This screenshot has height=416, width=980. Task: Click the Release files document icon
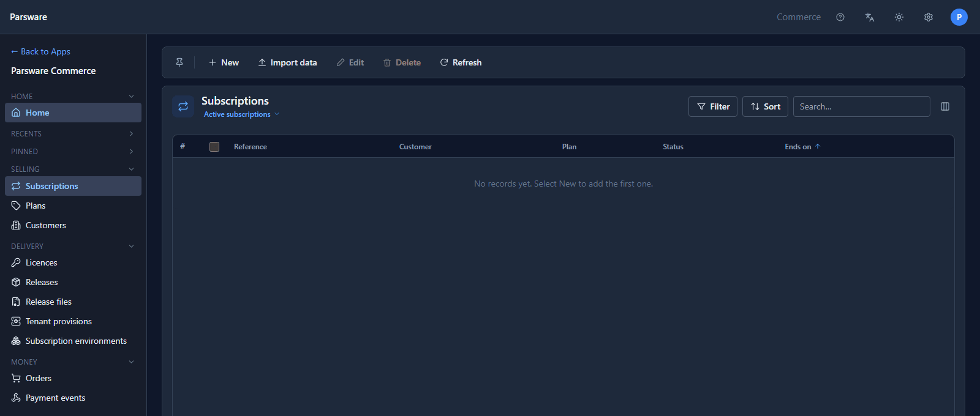[16, 302]
